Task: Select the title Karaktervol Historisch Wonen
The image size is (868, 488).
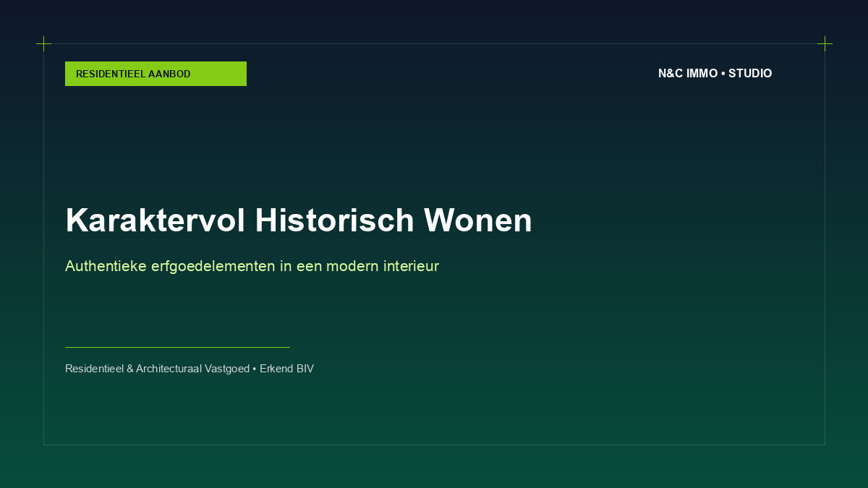Action: pos(299,221)
